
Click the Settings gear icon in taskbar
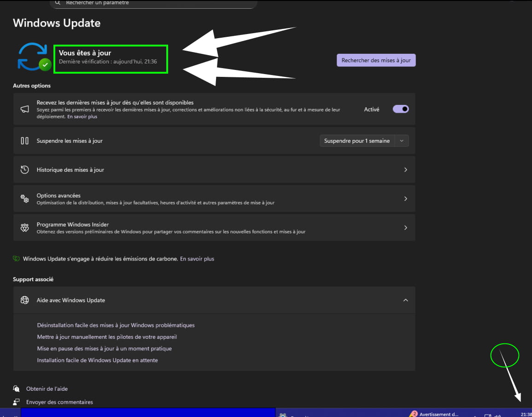[x=282, y=415]
